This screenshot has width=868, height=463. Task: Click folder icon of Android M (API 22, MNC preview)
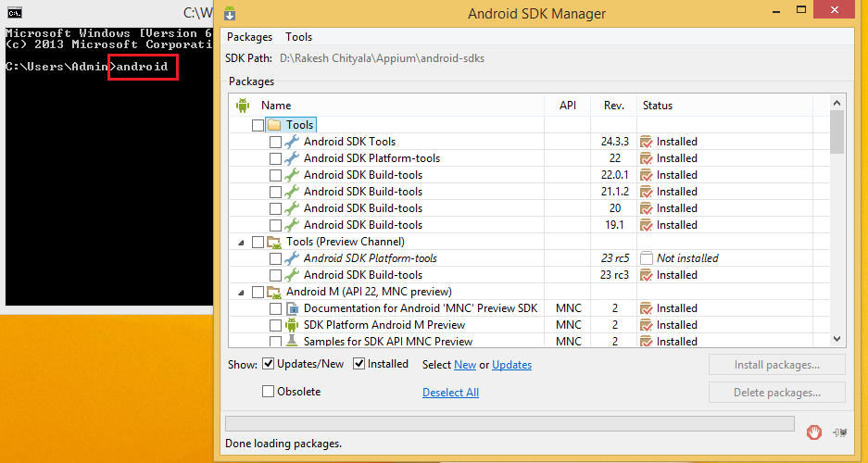pyautogui.click(x=274, y=292)
